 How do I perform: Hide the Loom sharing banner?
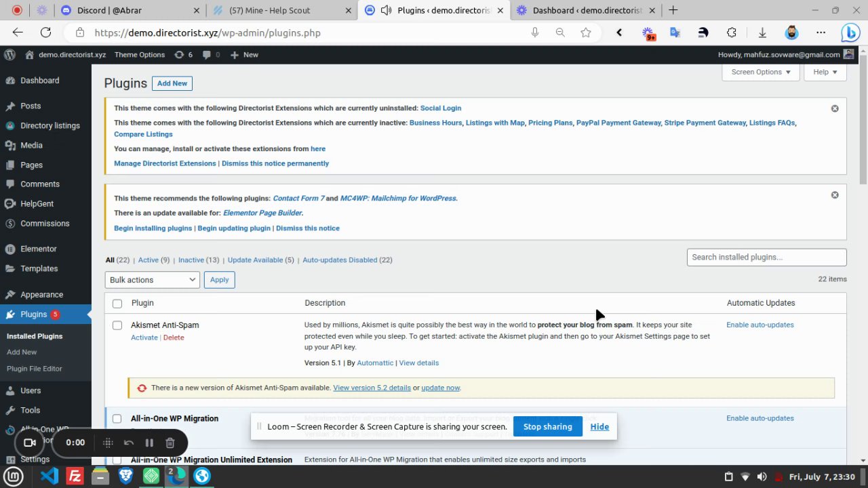(x=599, y=427)
